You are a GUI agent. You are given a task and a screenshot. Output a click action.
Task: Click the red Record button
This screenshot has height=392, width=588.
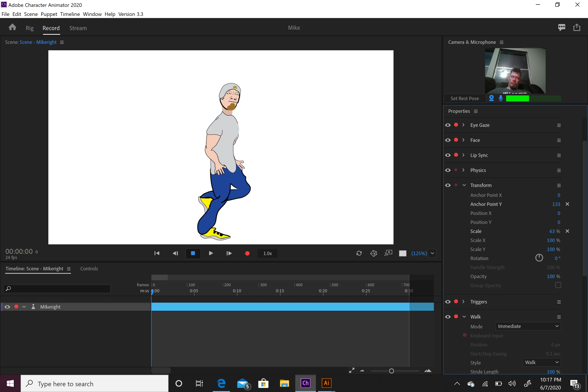(247, 254)
